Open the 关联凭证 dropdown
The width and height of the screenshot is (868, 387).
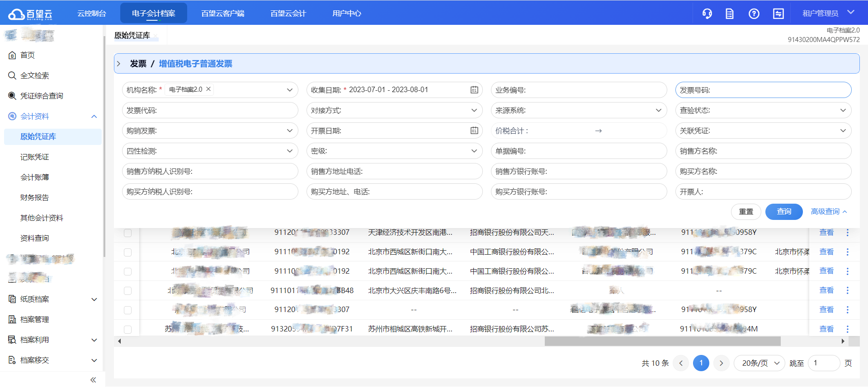tap(764, 131)
